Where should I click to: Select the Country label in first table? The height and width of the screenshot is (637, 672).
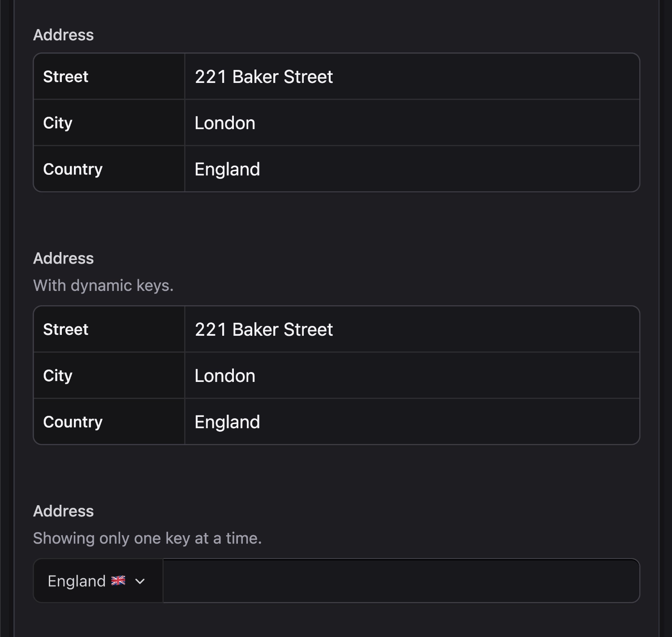point(73,169)
